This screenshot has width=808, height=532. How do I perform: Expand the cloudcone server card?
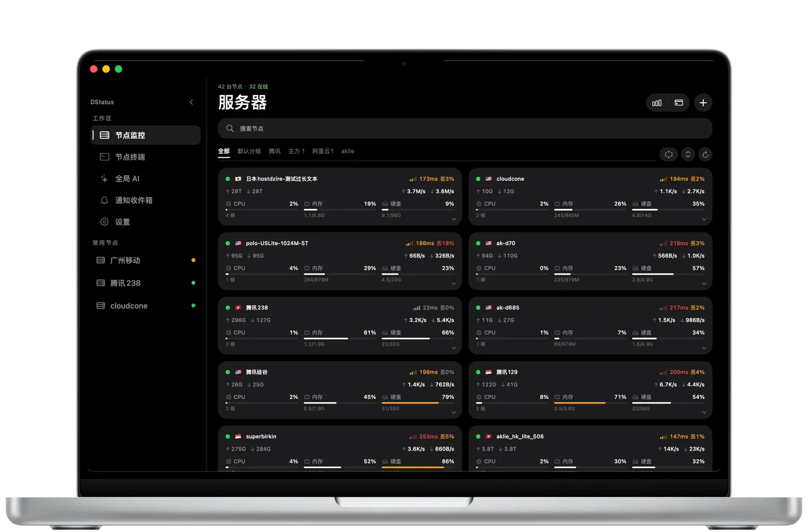(704, 219)
